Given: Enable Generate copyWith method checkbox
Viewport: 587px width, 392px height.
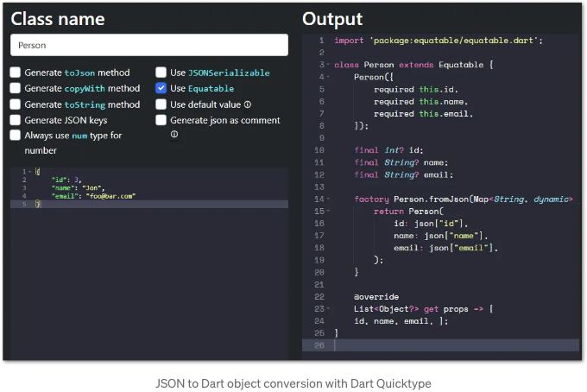Looking at the screenshot, I should (x=15, y=88).
